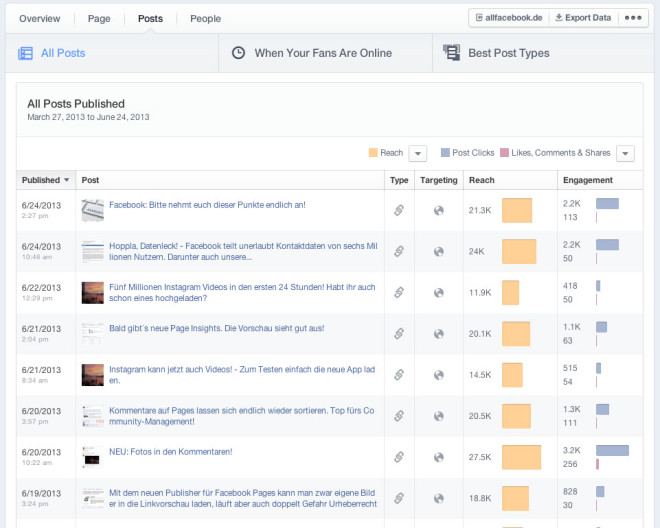Switch to the Page tab

pos(99,19)
